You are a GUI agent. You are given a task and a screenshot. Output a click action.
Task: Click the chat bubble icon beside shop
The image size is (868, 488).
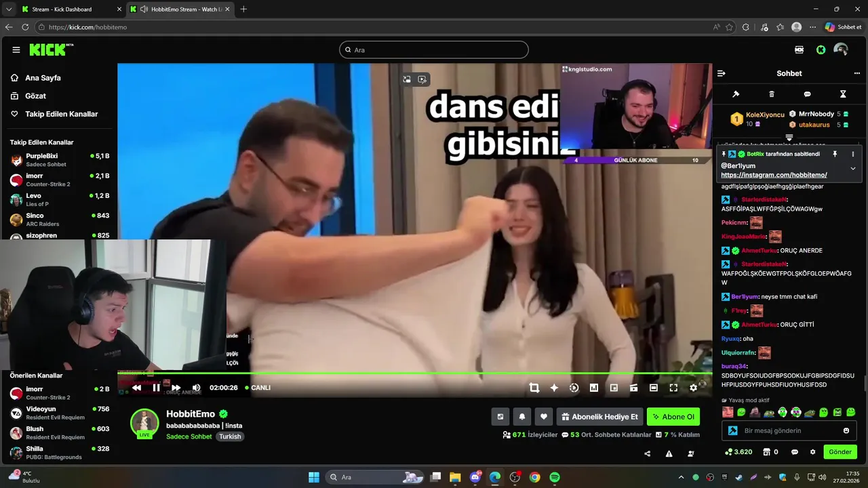pos(795,451)
